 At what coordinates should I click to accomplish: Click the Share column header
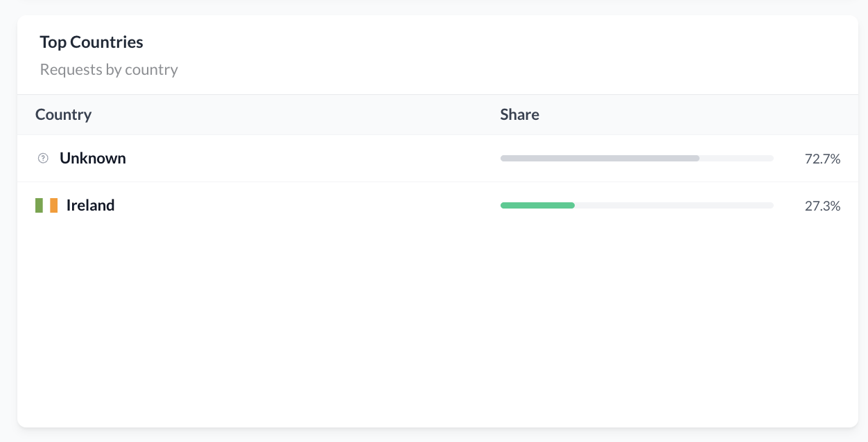tap(519, 114)
